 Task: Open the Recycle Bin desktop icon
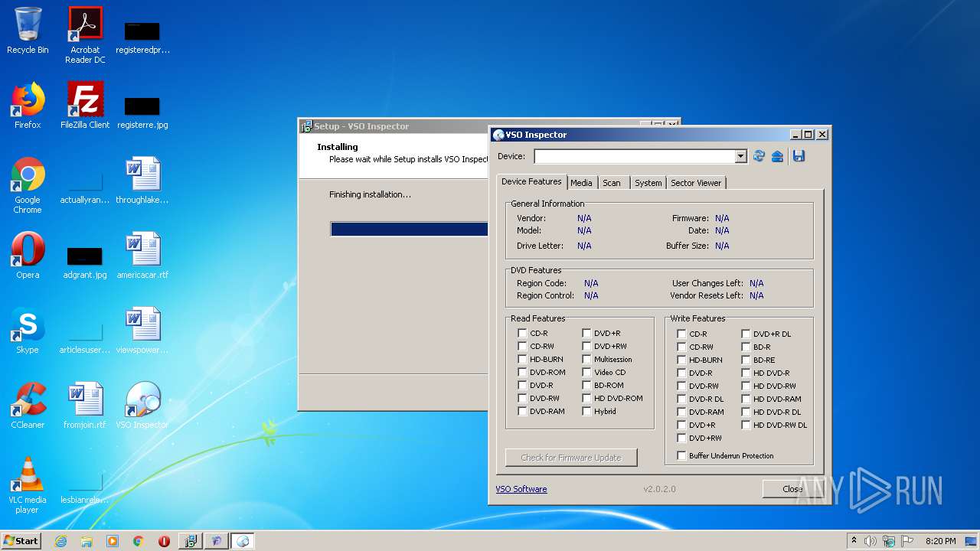(x=28, y=31)
